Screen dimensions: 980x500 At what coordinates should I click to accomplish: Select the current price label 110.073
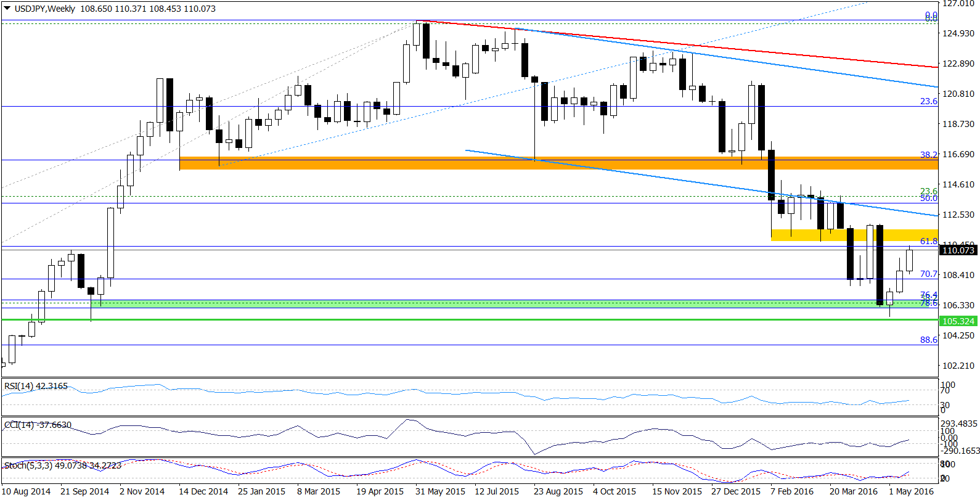(958, 250)
